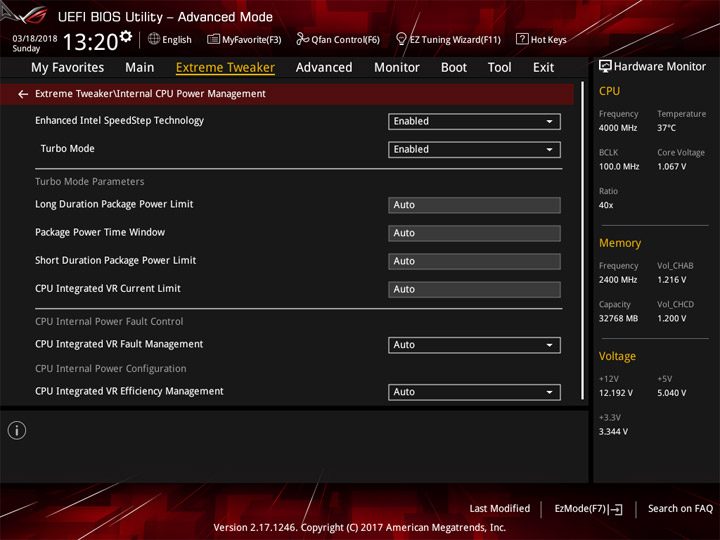Open the Turbo Mode dropdown

[x=474, y=149]
